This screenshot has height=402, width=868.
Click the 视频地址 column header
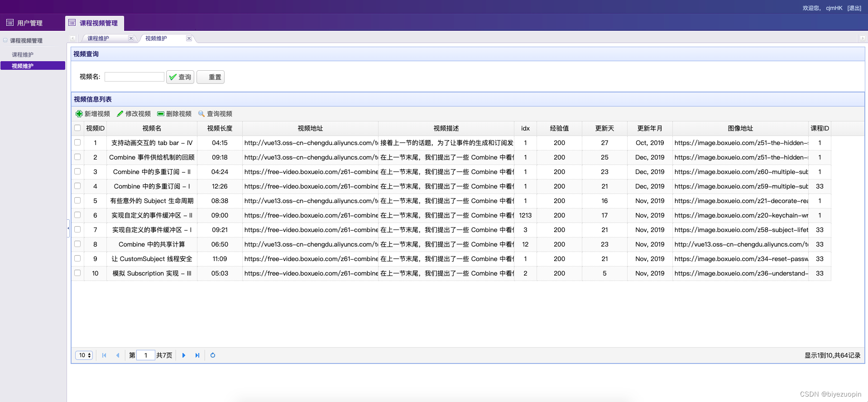(310, 128)
